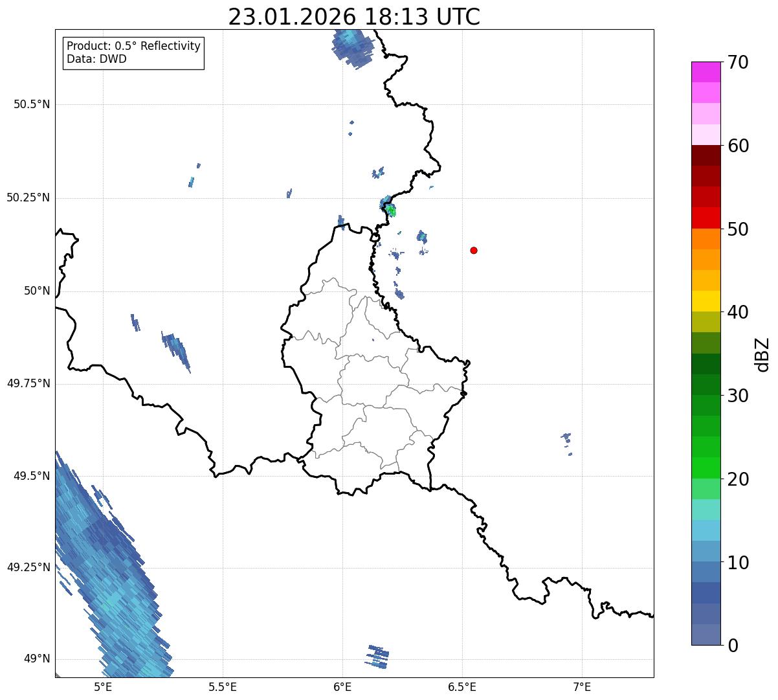This screenshot has width=778, height=700.
Task: Click the 5°E longitude label
Action: [x=103, y=687]
